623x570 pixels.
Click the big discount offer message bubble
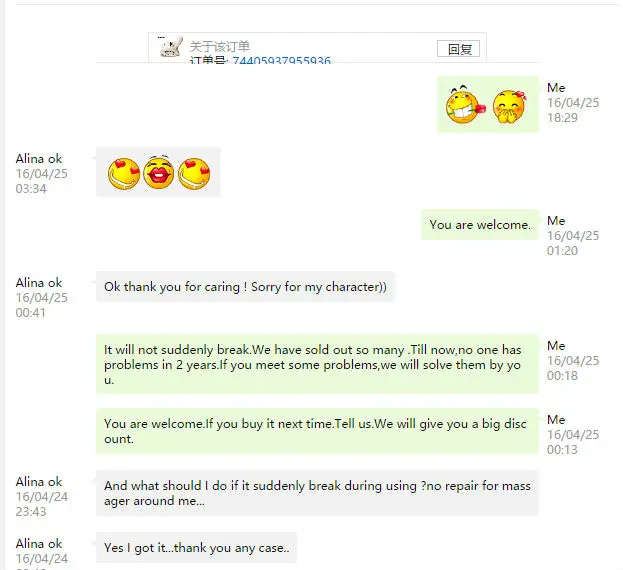(317, 431)
